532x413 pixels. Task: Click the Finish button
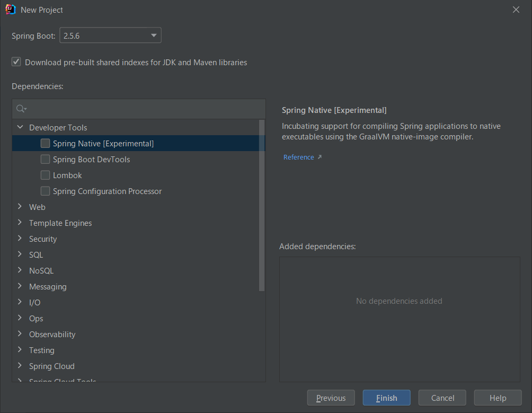(x=386, y=398)
